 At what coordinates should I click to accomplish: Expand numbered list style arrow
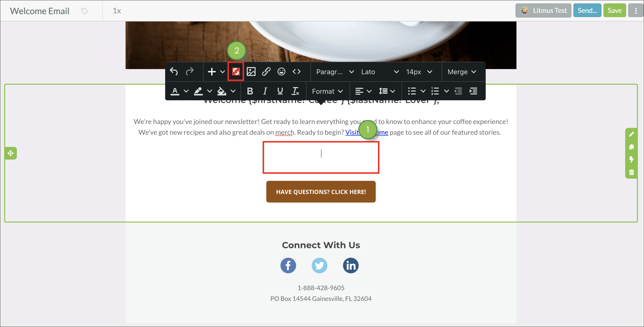[446, 91]
